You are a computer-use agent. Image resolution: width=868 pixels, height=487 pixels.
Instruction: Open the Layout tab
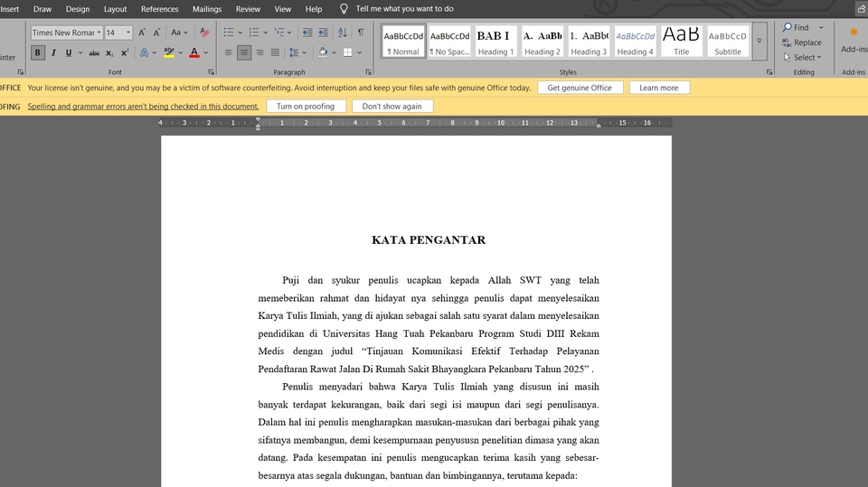tap(115, 9)
